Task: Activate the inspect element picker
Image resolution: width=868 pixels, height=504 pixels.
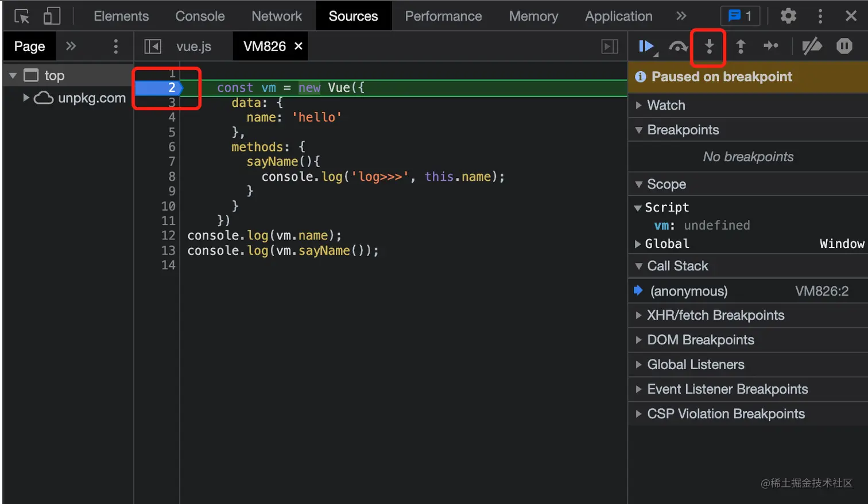Action: pyautogui.click(x=22, y=16)
